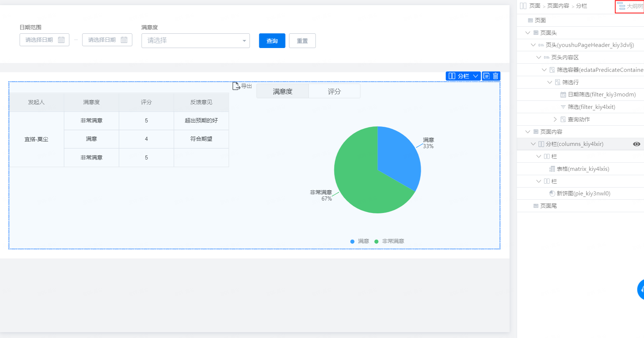Click the blue 查询 button
Image resolution: width=644 pixels, height=338 pixels.
click(x=272, y=41)
